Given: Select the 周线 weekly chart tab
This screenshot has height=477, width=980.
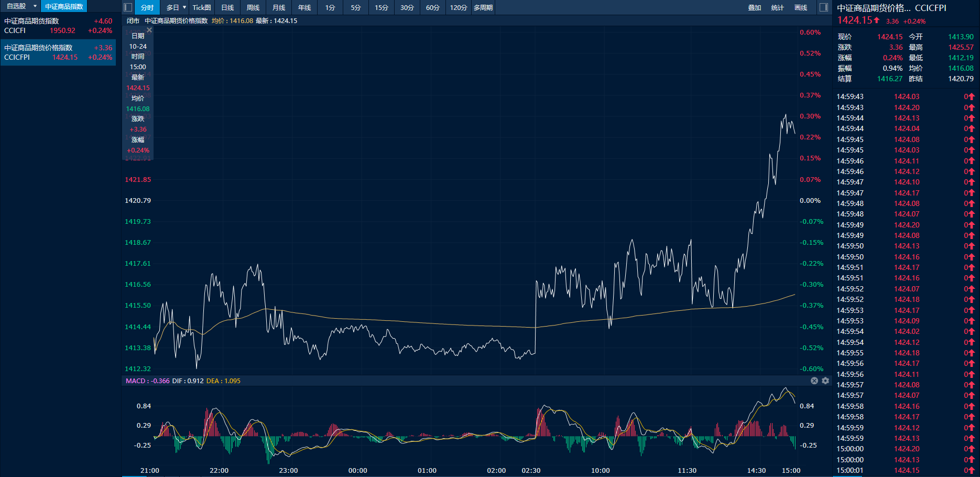Looking at the screenshot, I should pos(253,7).
